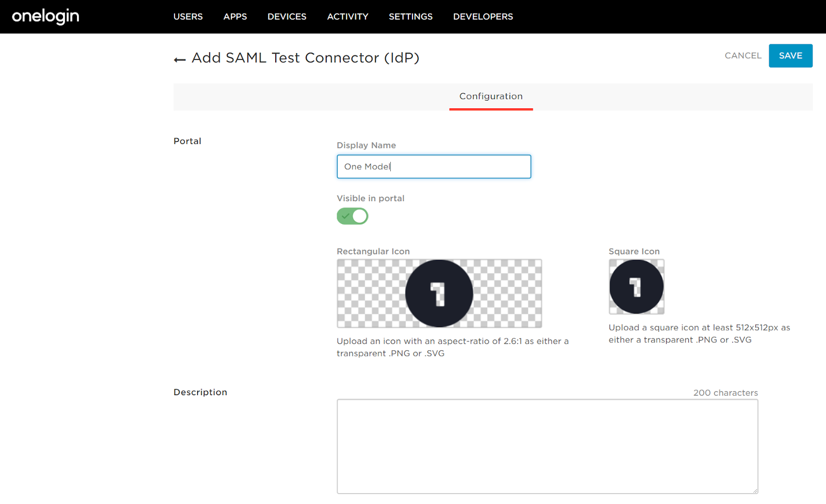
Task: Click the CANCEL link
Action: point(743,56)
